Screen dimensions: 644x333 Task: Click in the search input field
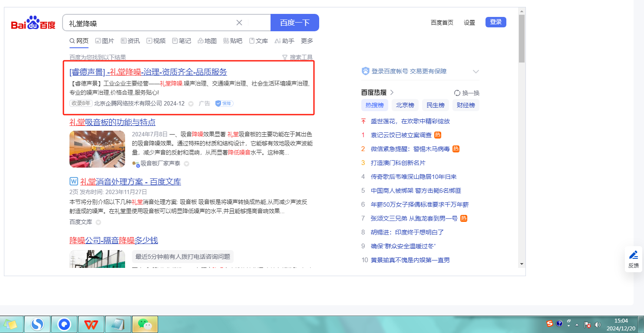148,23
